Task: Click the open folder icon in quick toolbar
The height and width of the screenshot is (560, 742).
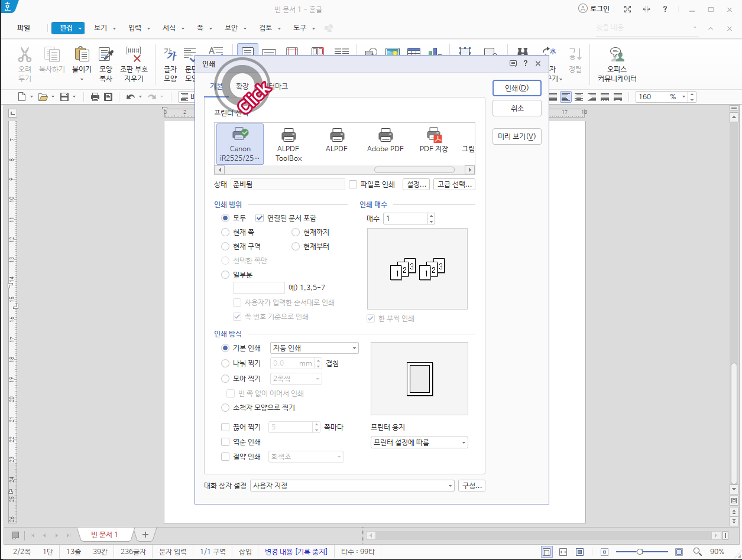Action: [x=43, y=97]
